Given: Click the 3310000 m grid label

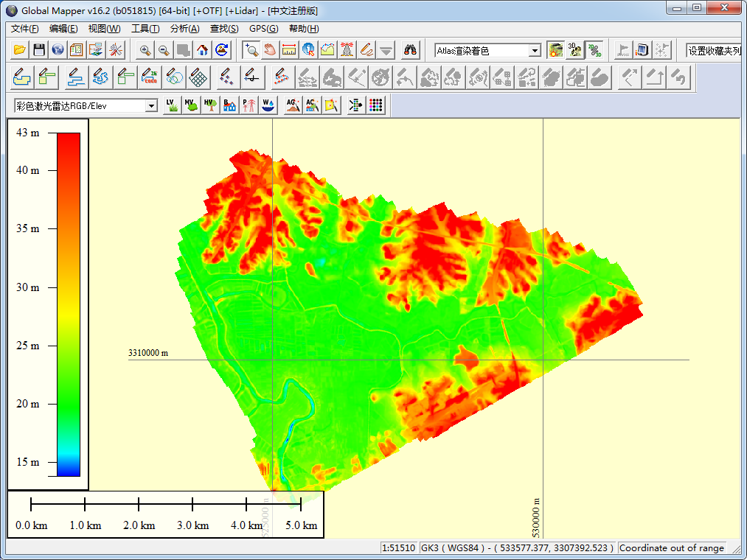Looking at the screenshot, I should tap(148, 354).
